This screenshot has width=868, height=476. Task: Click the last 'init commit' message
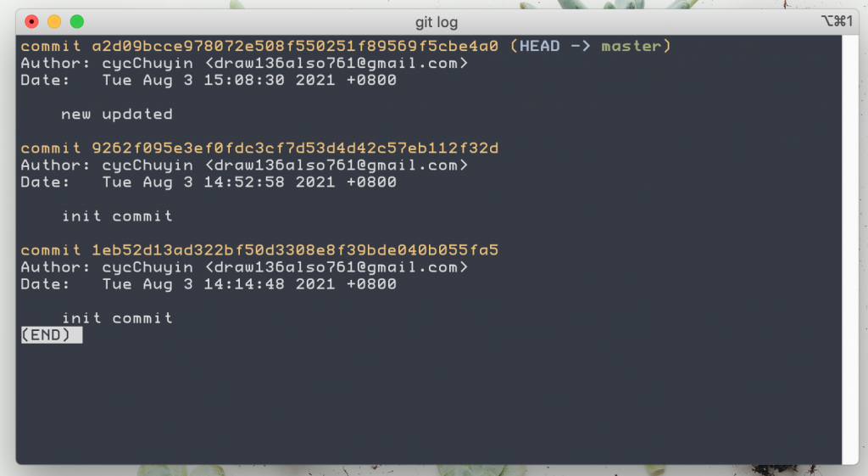pos(117,318)
